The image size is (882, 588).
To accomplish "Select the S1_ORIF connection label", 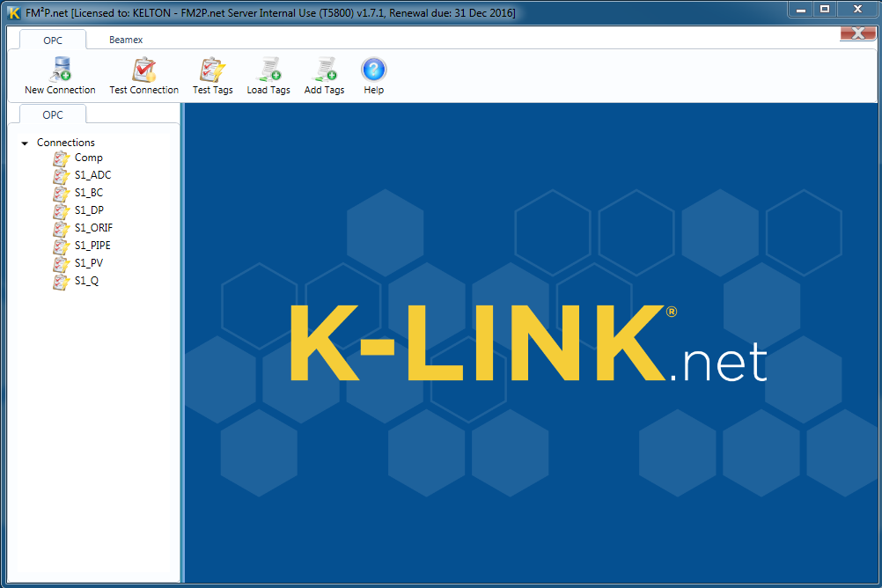I will click(93, 227).
